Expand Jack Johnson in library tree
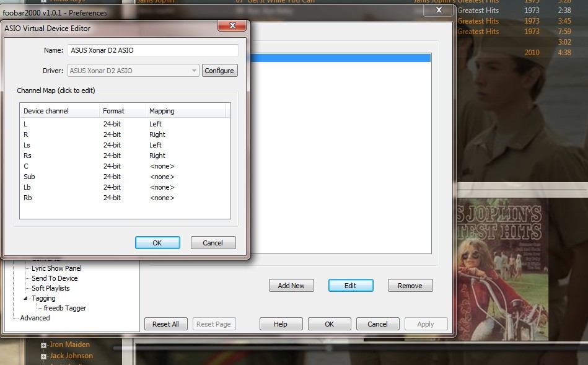The width and height of the screenshot is (588, 365). point(43,356)
